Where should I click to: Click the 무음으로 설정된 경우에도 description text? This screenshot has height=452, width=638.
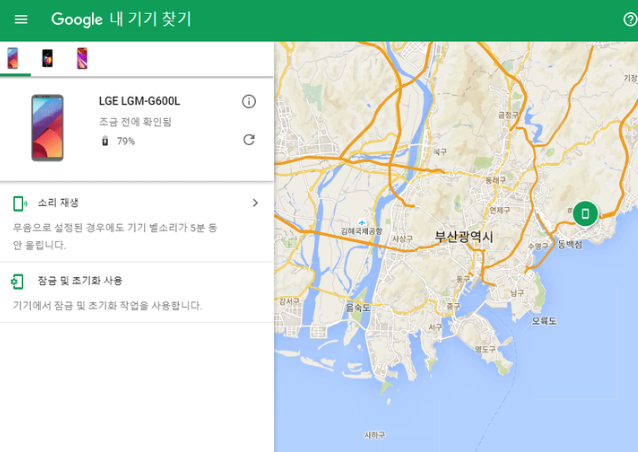[x=115, y=236]
